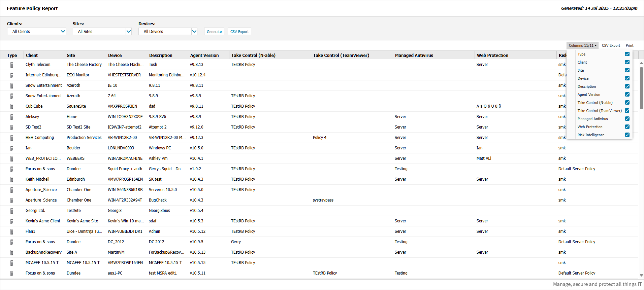This screenshot has width=644, height=290.
Task: Click the scrollbar down arrow
Action: (641, 275)
